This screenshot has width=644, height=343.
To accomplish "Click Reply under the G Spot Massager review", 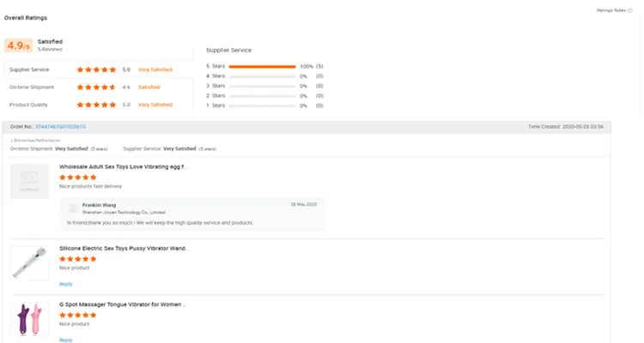I will pos(66,340).
